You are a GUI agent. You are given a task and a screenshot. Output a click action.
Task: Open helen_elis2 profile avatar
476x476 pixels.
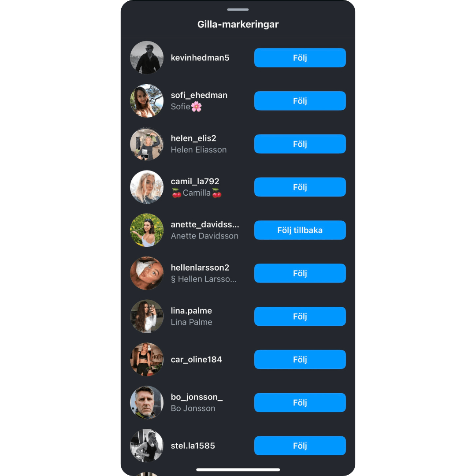tap(147, 144)
